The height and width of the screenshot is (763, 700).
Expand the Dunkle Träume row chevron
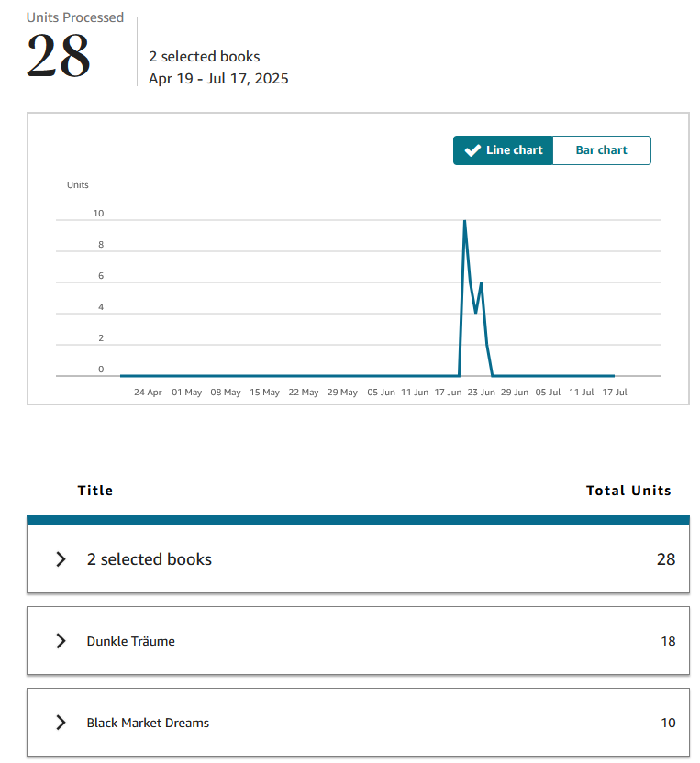pos(61,641)
